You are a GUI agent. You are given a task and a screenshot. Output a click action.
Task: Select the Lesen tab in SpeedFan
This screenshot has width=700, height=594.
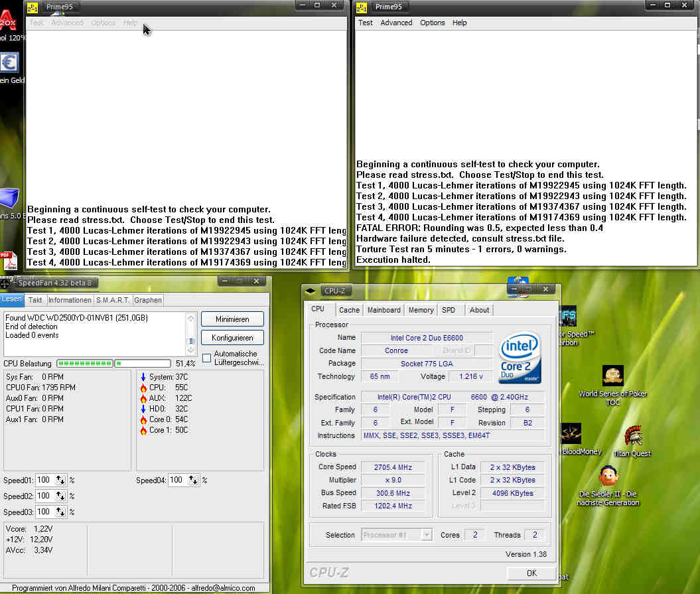point(11,299)
